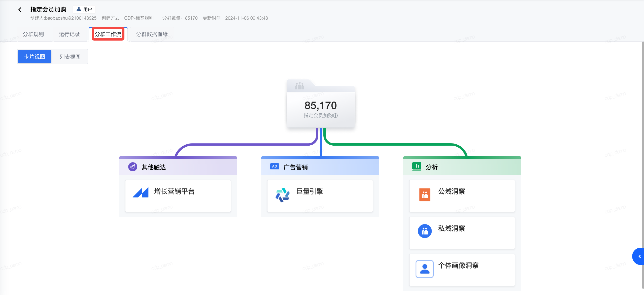Click the blue round 私域洞察 icon

click(425, 231)
